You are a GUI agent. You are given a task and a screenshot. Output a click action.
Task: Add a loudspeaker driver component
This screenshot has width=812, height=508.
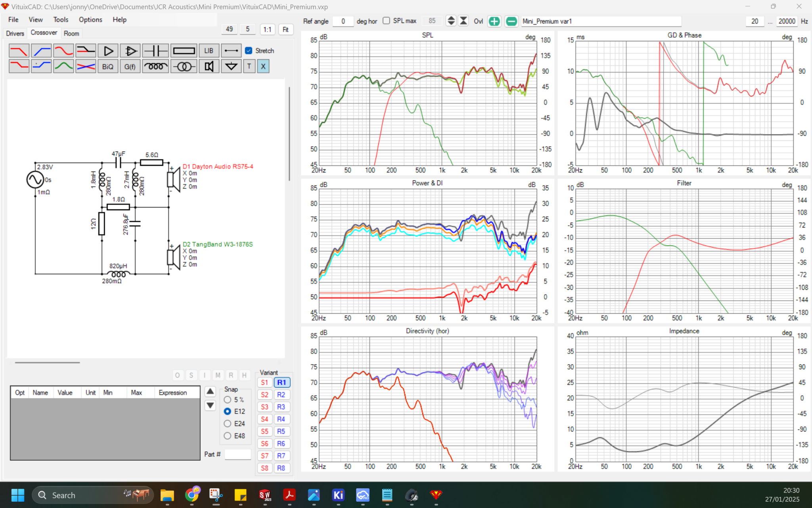click(x=209, y=66)
